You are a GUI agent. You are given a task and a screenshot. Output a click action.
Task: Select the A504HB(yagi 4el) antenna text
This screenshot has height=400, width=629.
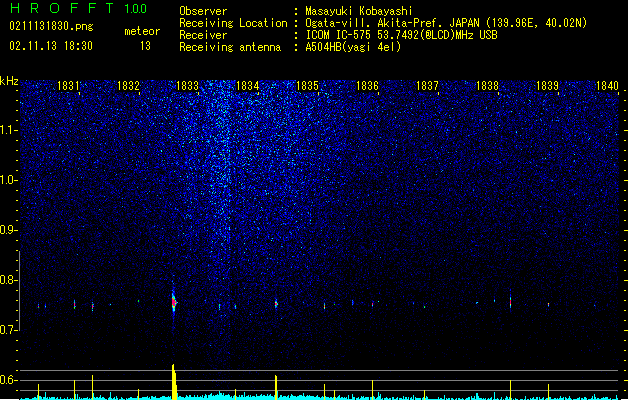(x=353, y=47)
